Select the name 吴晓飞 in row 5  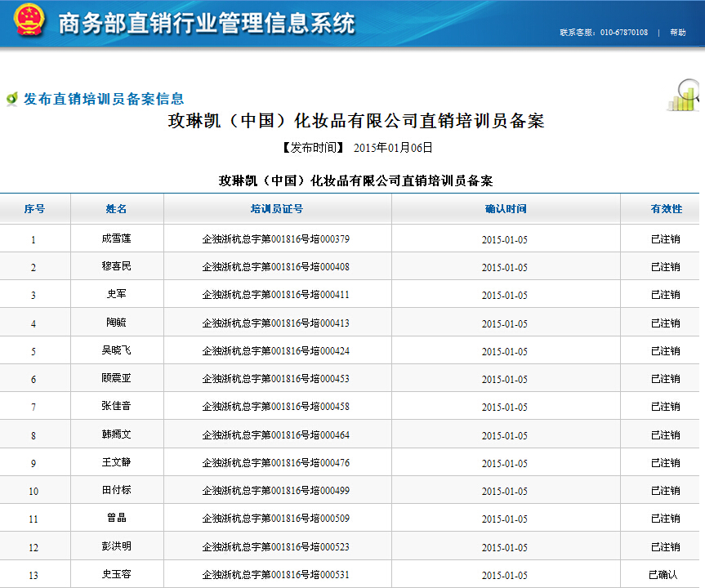[117, 350]
